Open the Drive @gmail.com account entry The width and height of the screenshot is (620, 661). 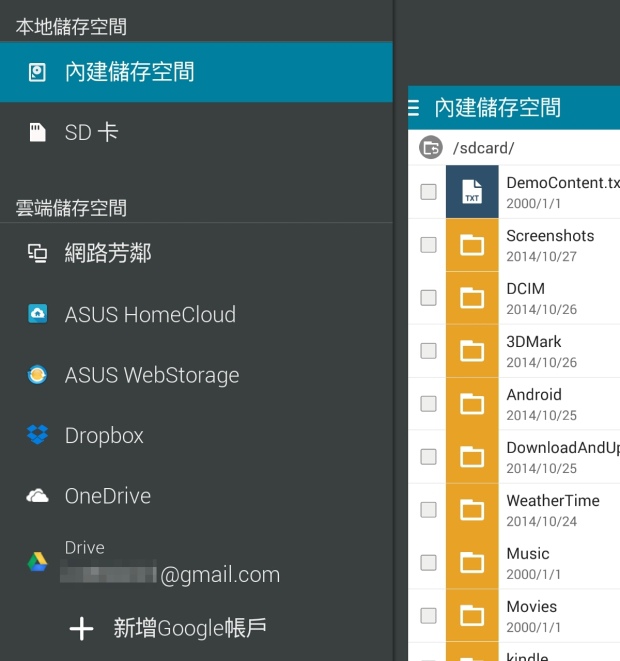click(x=196, y=562)
